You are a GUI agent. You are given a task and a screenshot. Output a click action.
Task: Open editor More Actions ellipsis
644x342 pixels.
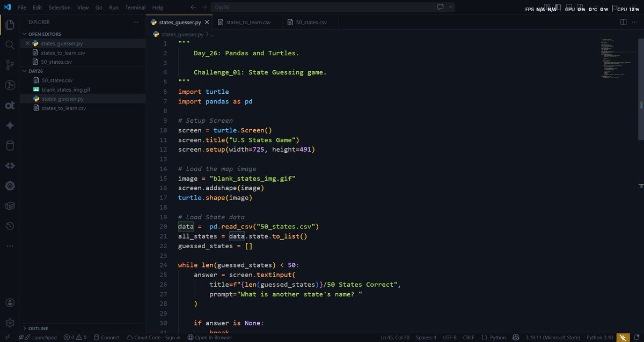635,22
